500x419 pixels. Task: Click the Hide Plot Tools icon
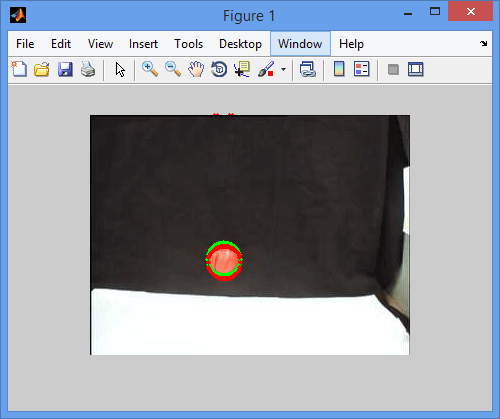pyautogui.click(x=393, y=69)
